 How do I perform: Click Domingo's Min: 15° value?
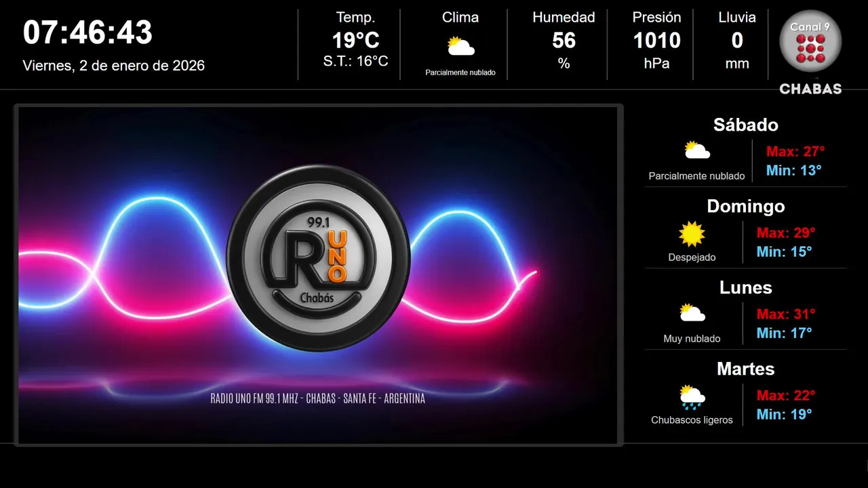click(785, 251)
